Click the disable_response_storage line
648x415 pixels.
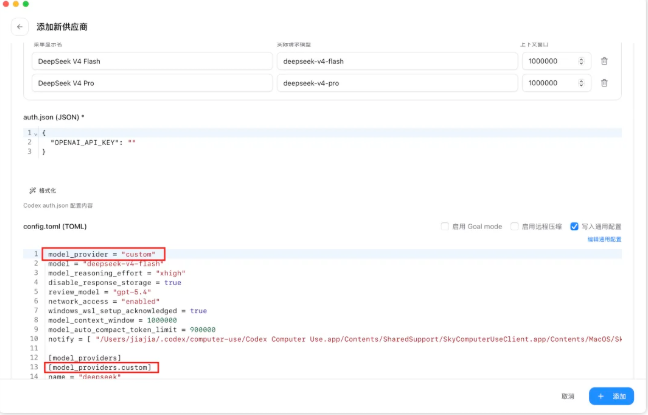tap(114, 283)
